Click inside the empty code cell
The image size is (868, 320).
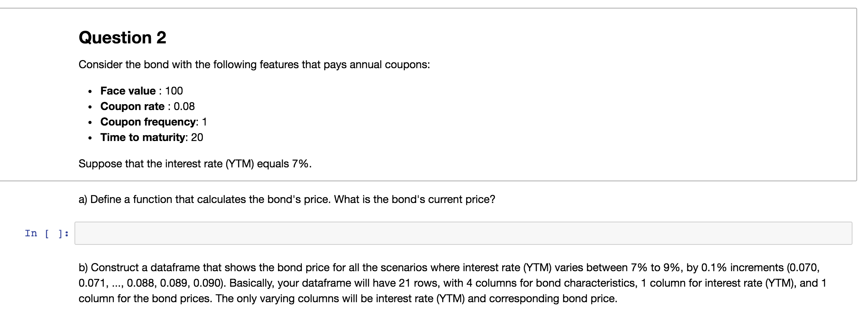coord(465,233)
